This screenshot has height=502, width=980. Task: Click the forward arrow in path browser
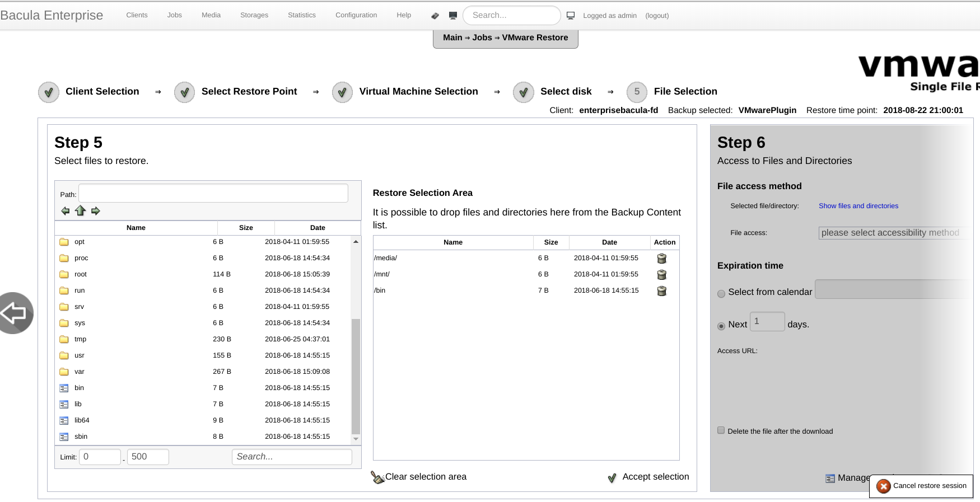[x=95, y=211]
